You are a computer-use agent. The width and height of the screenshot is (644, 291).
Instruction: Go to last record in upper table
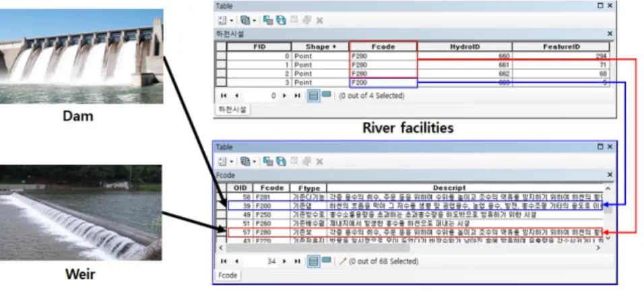click(x=297, y=96)
